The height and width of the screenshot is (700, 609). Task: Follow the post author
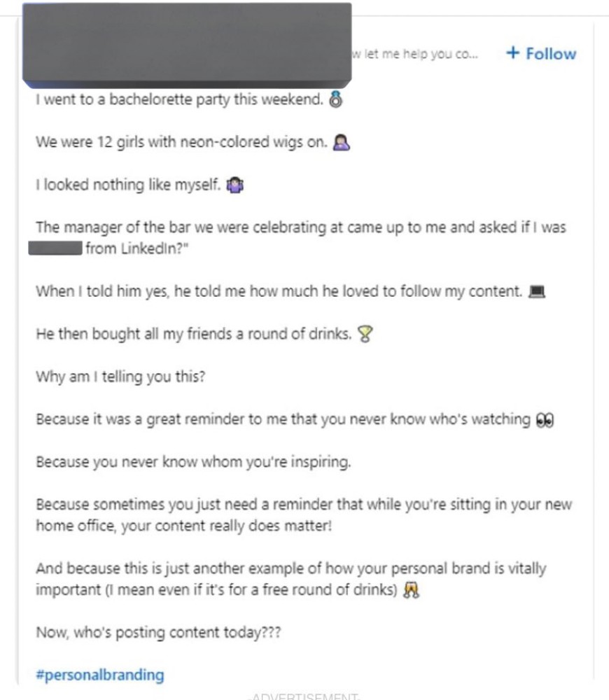(540, 54)
